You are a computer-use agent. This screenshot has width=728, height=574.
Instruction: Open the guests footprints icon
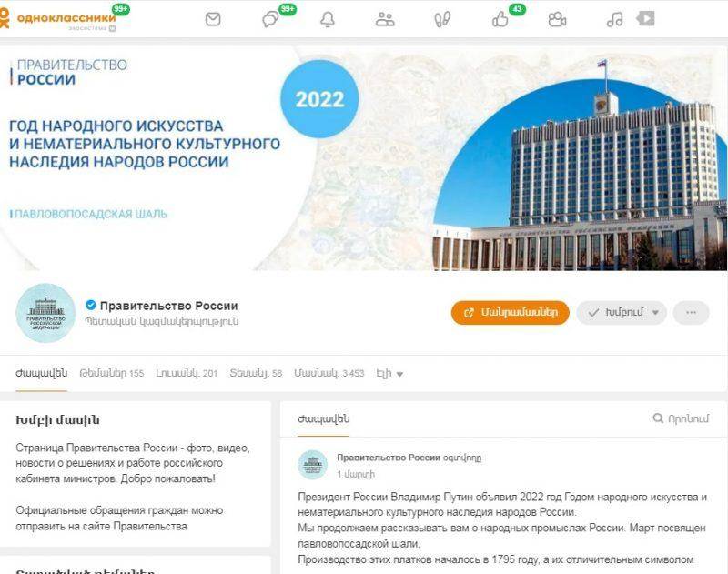click(x=442, y=19)
